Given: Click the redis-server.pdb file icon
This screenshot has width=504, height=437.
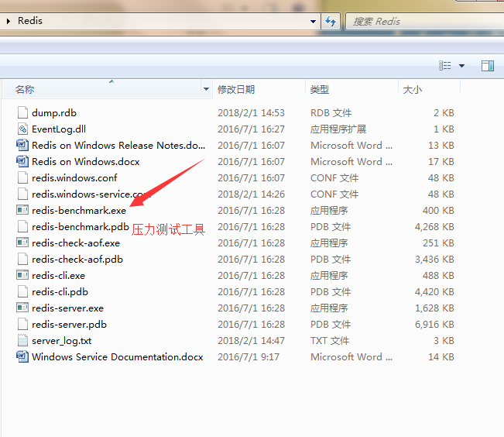Looking at the screenshot, I should pyautogui.click(x=22, y=324).
